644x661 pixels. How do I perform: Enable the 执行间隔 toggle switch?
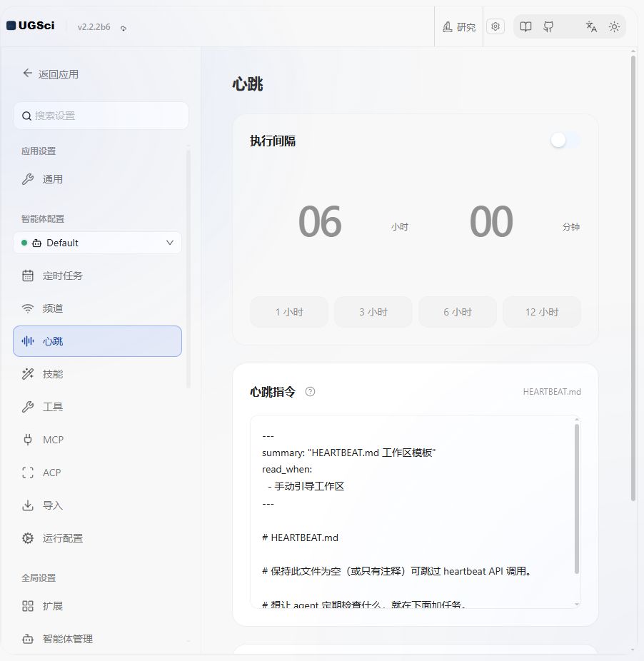(565, 141)
